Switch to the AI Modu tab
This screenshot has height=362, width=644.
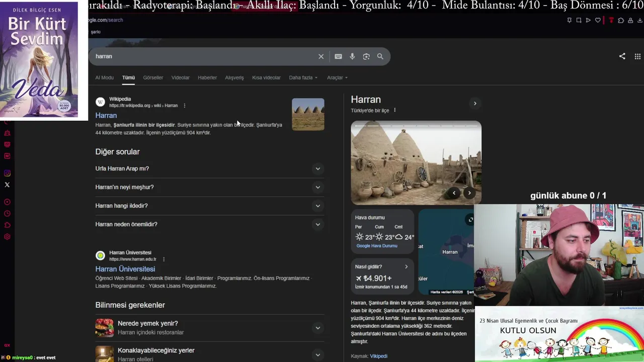(x=104, y=77)
